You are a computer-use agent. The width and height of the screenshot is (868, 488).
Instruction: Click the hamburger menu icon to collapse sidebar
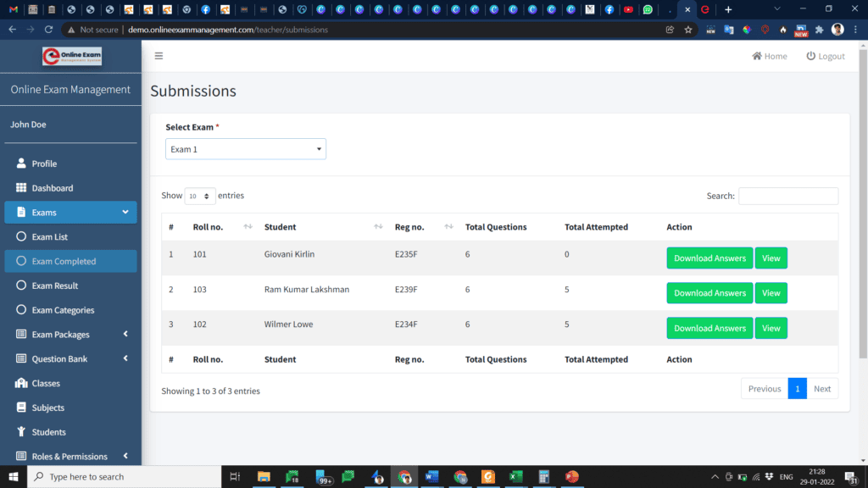159,55
